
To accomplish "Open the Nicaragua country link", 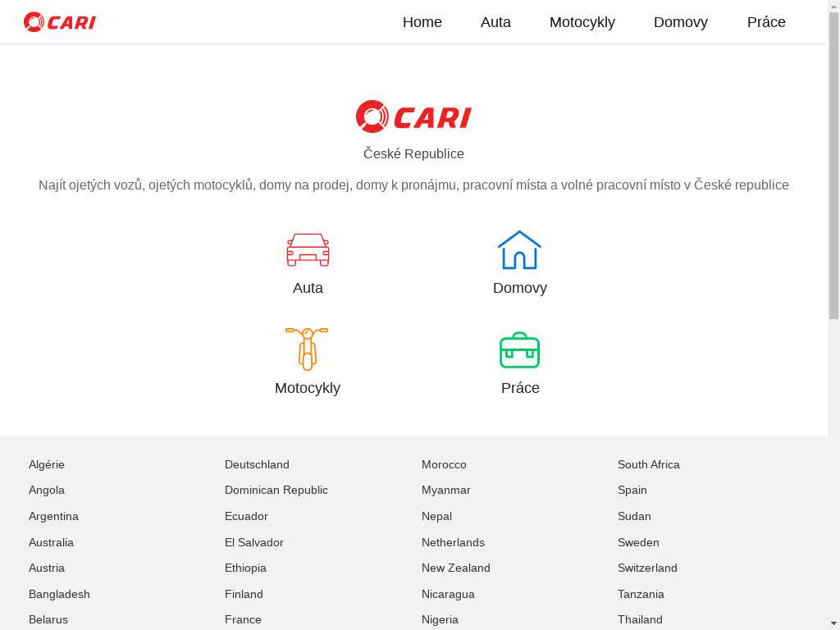I will pyautogui.click(x=448, y=594).
